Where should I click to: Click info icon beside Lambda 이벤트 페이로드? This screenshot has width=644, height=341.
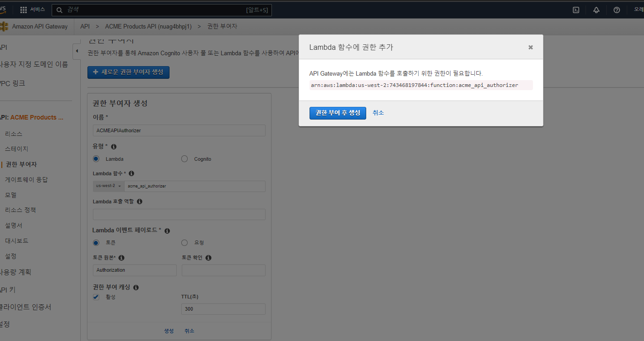tap(167, 231)
